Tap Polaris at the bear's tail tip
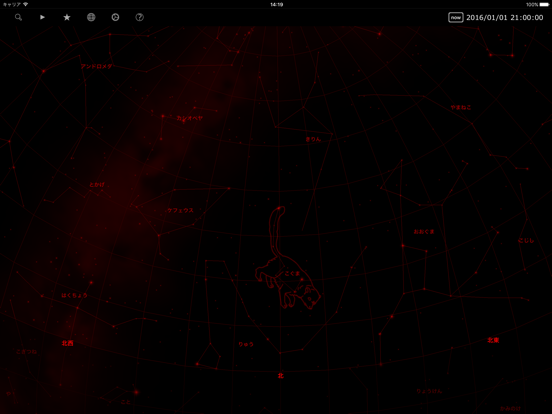 (279, 208)
